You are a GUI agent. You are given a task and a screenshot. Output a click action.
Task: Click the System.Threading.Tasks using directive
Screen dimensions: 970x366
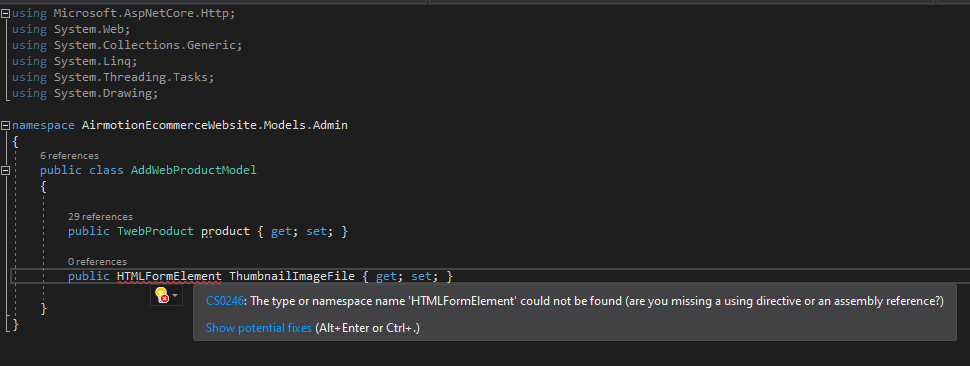coord(134,77)
